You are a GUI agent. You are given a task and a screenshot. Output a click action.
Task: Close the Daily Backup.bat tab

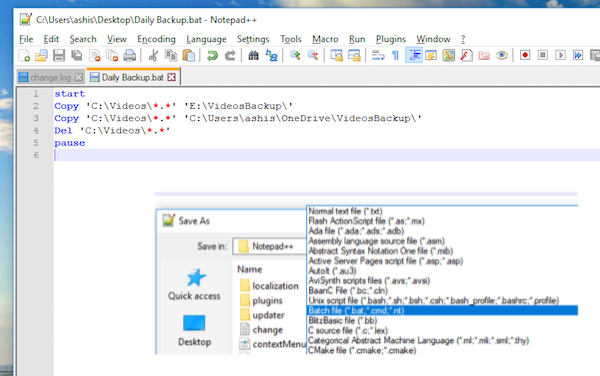(x=172, y=77)
